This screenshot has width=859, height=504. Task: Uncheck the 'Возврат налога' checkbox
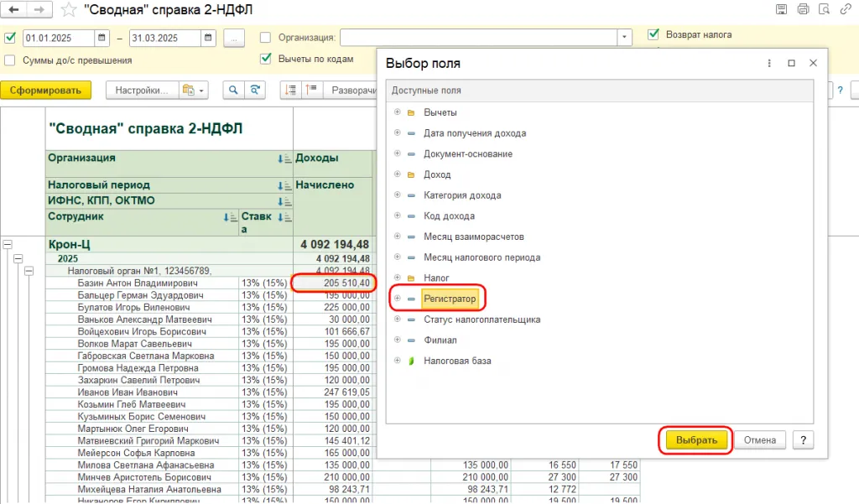pos(653,34)
